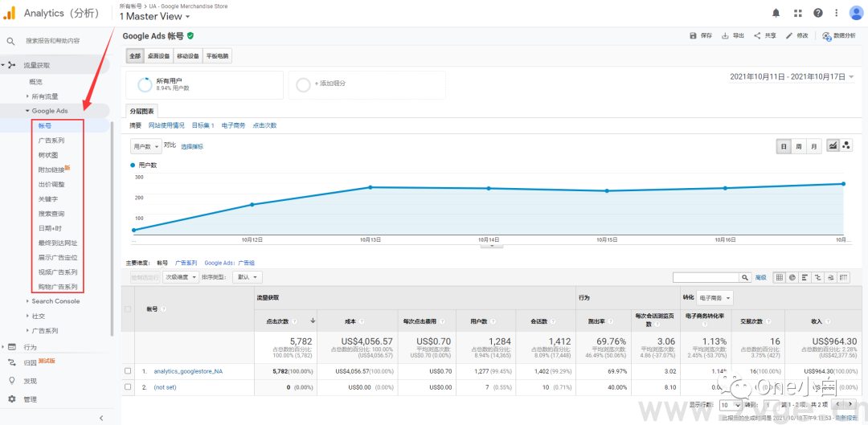Open the 电子商务 conversion dropdown
The height and width of the screenshot is (425, 868).
point(714,298)
